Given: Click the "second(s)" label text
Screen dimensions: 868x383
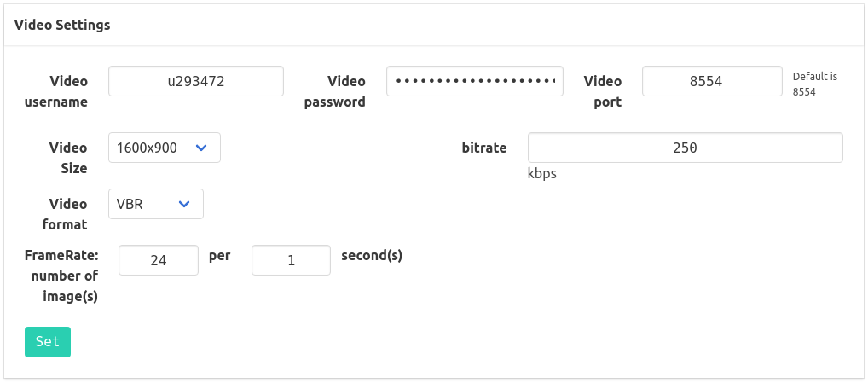Looking at the screenshot, I should (372, 255).
